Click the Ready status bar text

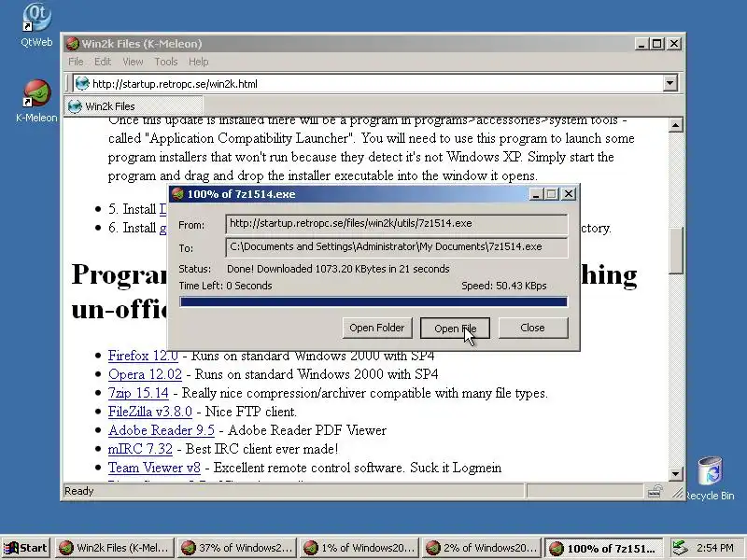click(x=79, y=491)
